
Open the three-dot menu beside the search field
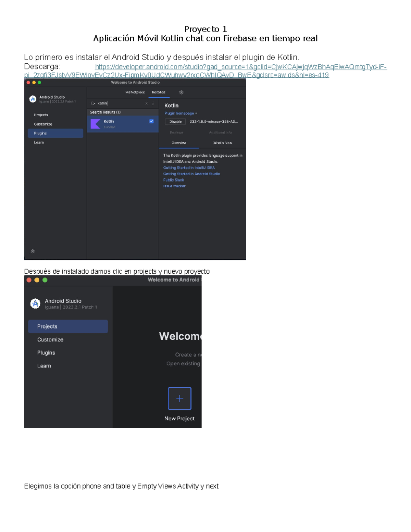(153, 103)
